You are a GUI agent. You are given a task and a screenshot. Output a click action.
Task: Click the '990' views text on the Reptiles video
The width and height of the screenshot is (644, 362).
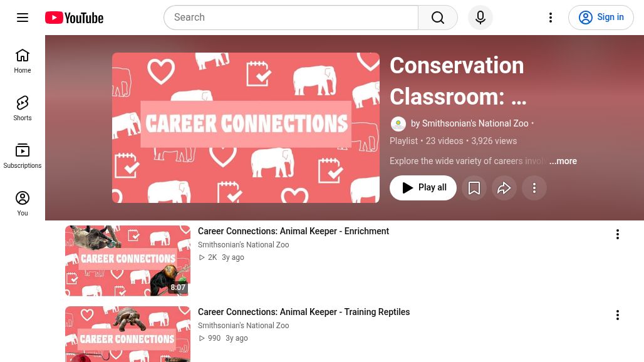click(214, 338)
